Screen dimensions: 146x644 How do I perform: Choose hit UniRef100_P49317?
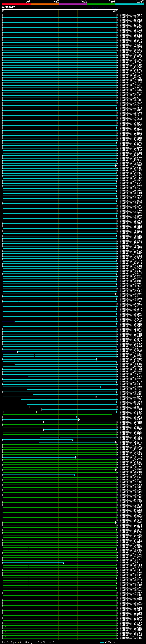[x=131, y=103]
